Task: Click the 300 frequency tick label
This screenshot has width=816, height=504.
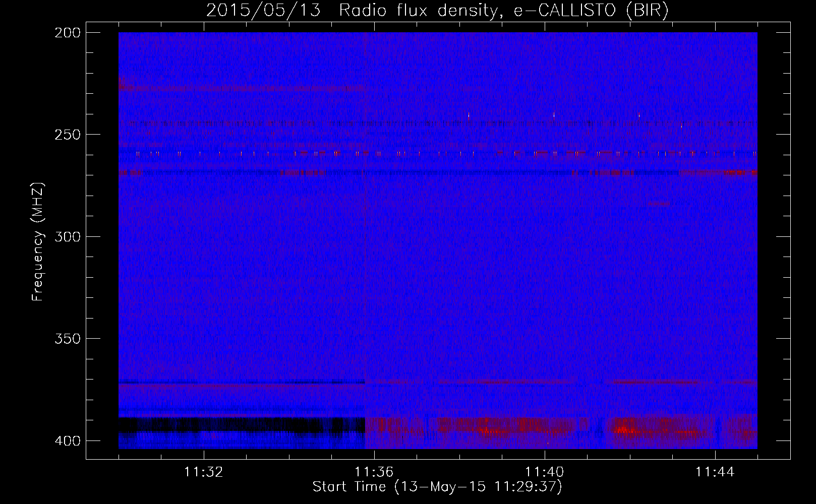Action: (x=67, y=236)
